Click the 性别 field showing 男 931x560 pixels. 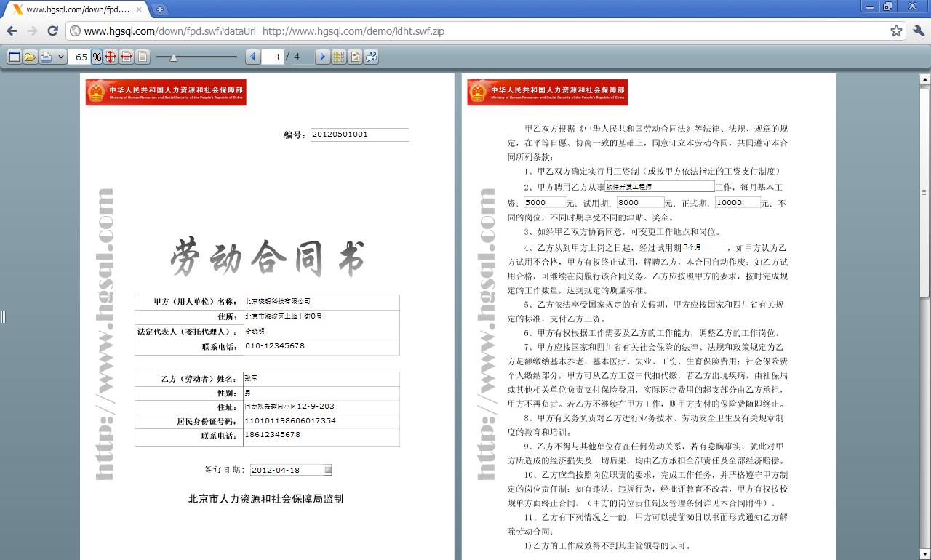(321, 393)
